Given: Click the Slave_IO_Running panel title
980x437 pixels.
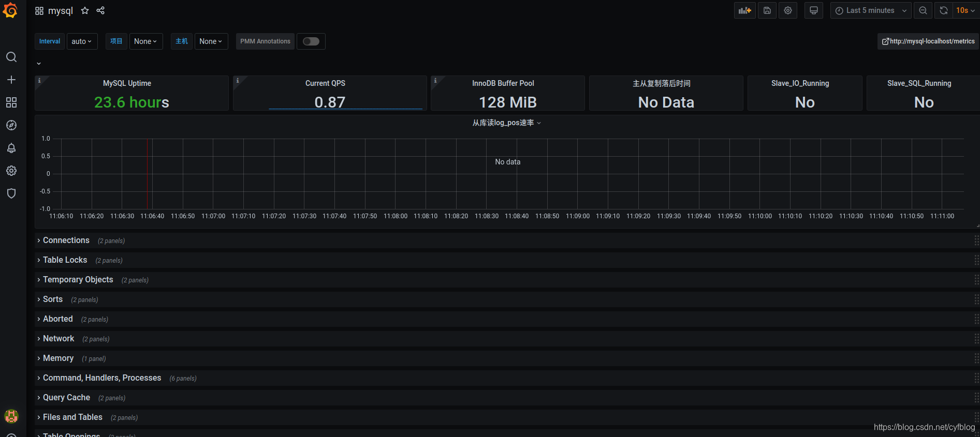Looking at the screenshot, I should pyautogui.click(x=800, y=83).
